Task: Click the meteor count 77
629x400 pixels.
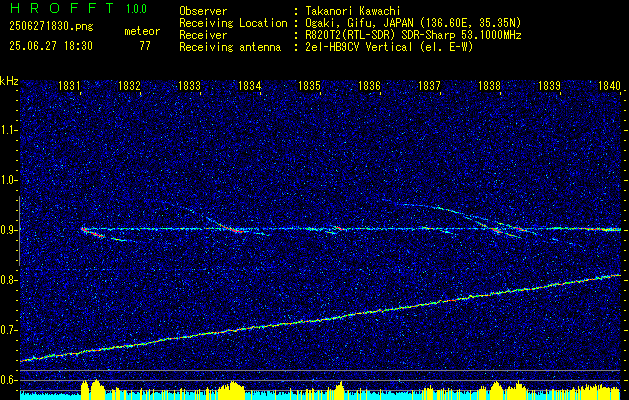Action: coord(145,46)
